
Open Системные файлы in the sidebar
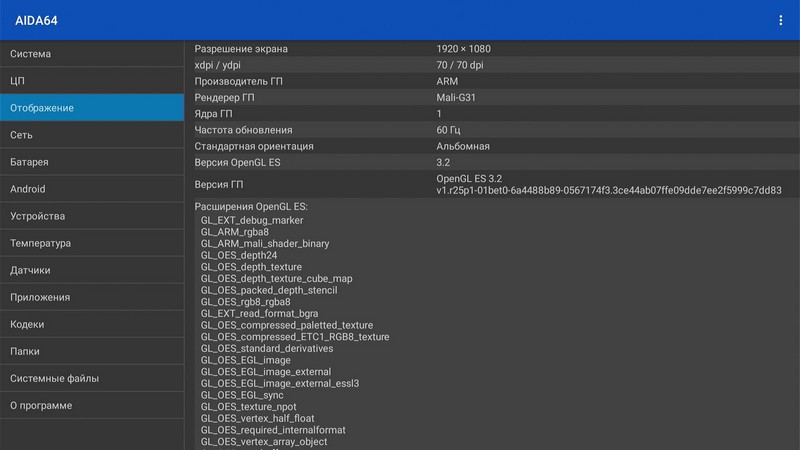(92, 379)
